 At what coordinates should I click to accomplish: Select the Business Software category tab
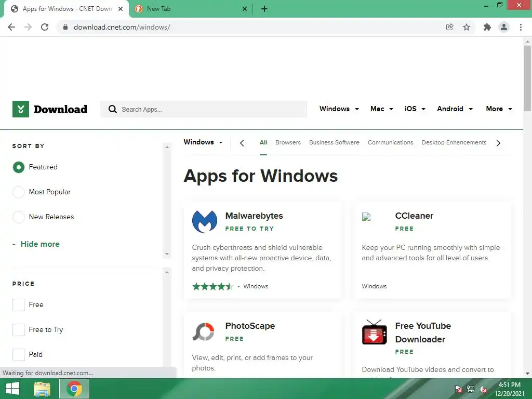click(334, 142)
